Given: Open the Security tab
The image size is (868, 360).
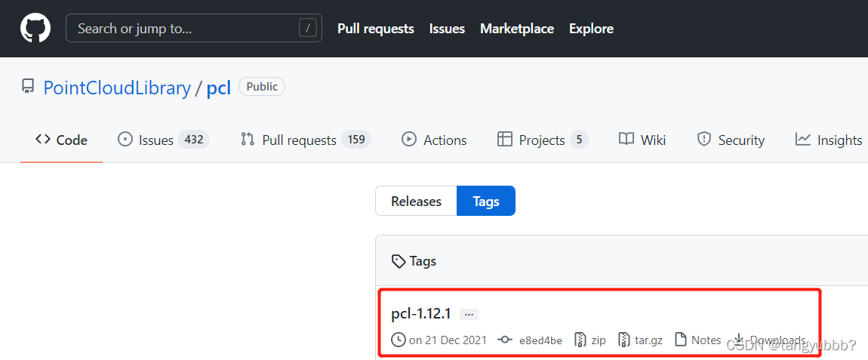Looking at the screenshot, I should click(730, 140).
